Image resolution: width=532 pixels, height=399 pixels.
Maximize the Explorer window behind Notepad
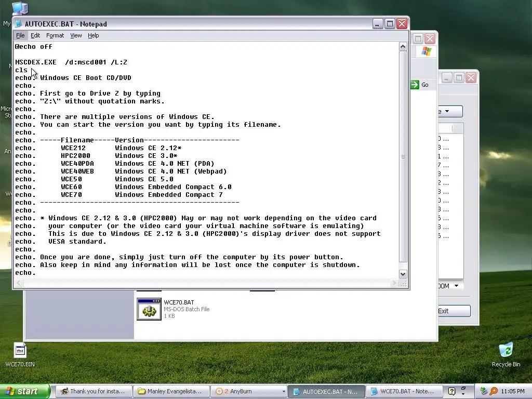coord(418,38)
